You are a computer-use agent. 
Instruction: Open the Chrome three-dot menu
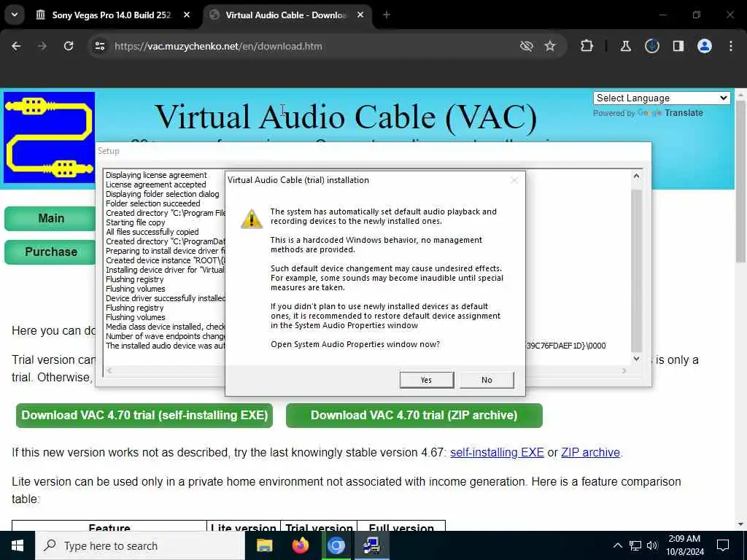tap(731, 46)
